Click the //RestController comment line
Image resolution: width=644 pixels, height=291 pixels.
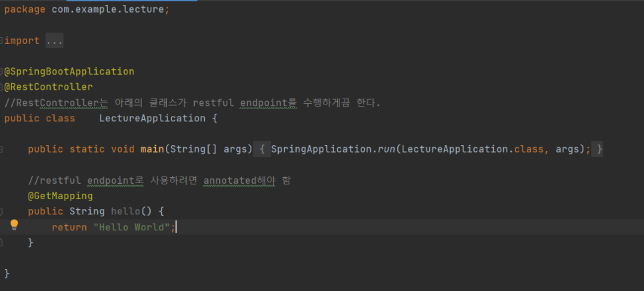(x=192, y=103)
